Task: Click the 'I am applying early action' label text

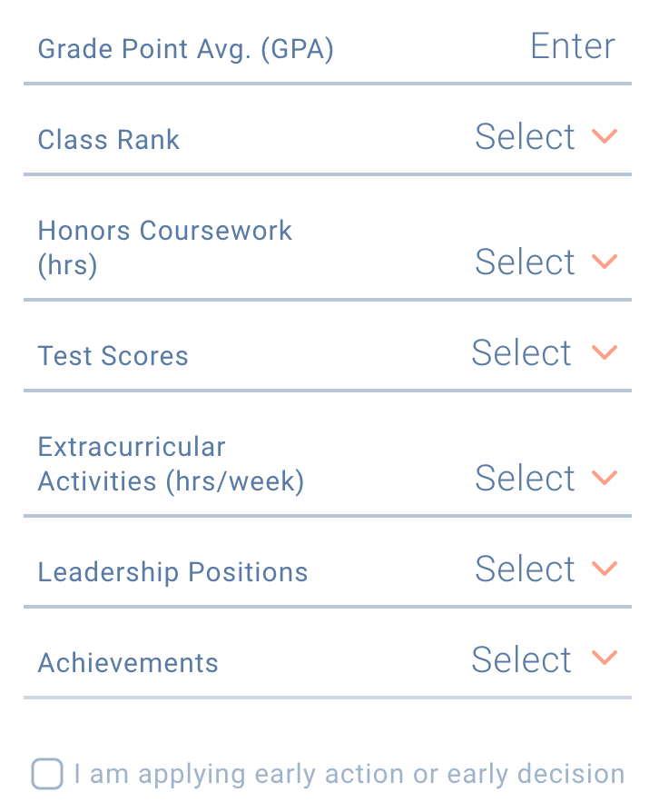Action: click(349, 775)
